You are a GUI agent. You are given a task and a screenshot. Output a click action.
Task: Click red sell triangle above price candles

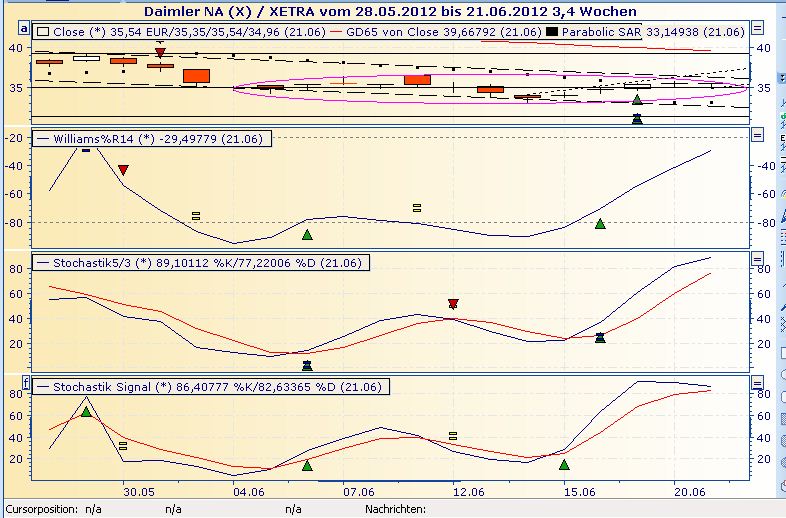pyautogui.click(x=160, y=53)
